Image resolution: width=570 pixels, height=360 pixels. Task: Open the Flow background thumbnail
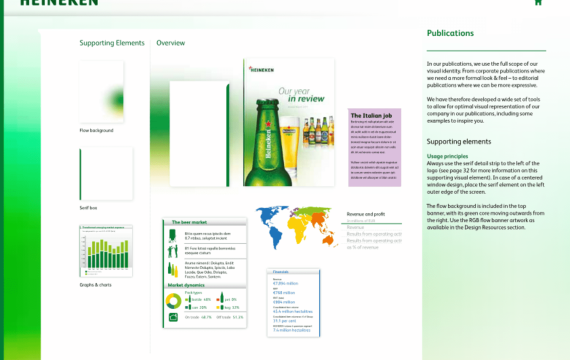(x=101, y=92)
